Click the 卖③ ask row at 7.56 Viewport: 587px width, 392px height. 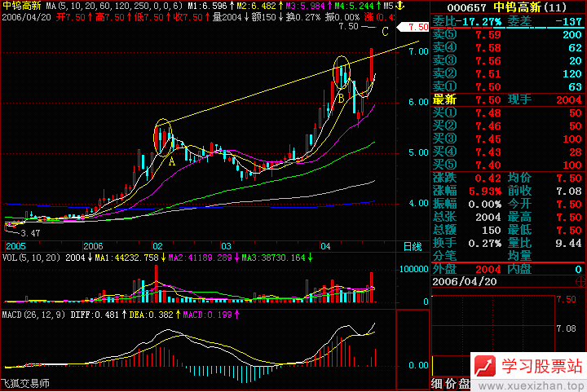coord(507,61)
